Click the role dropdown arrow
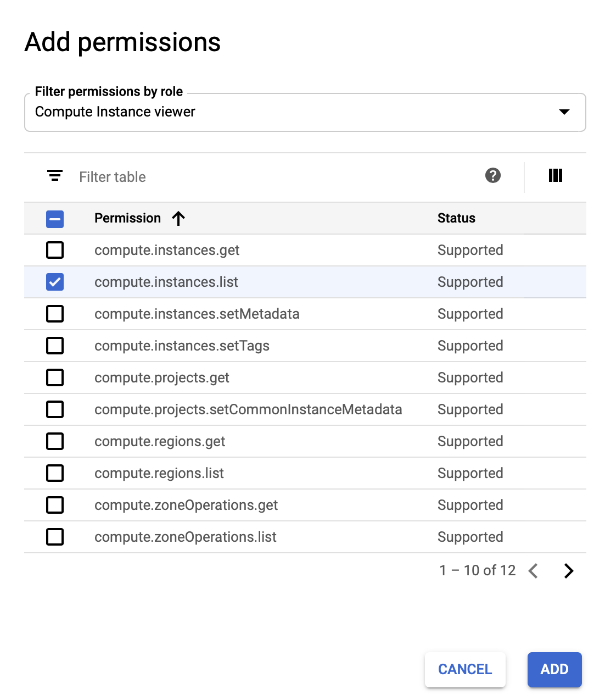This screenshot has height=700, width=605. click(x=564, y=112)
